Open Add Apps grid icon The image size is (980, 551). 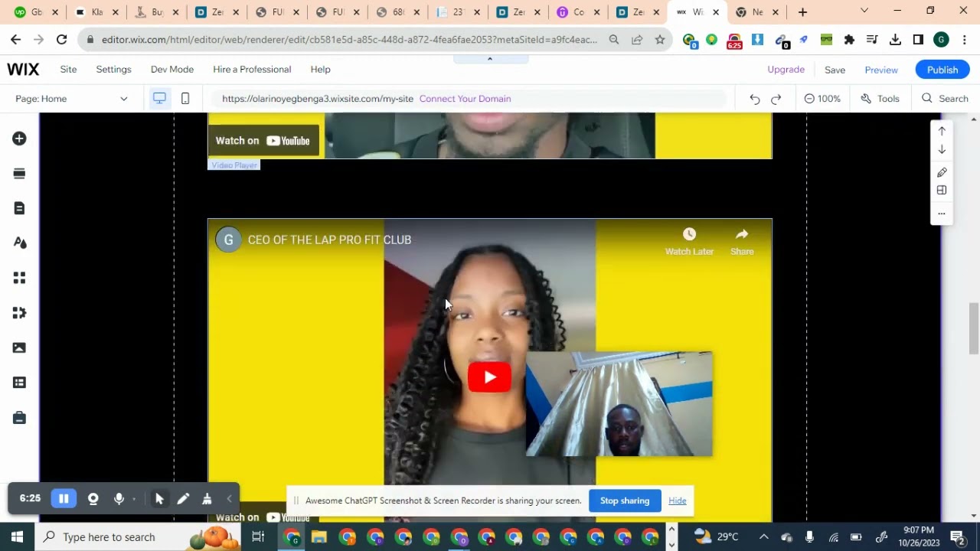pos(19,278)
